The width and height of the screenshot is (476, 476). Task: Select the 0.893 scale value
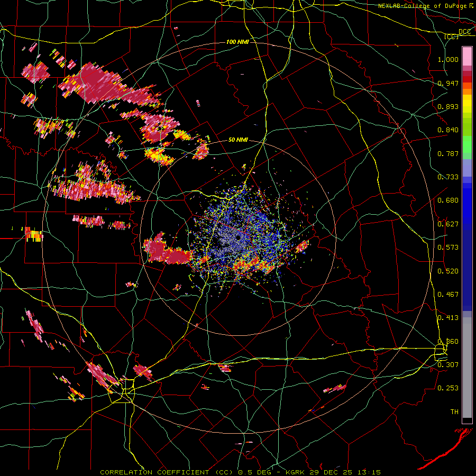pyautogui.click(x=448, y=106)
